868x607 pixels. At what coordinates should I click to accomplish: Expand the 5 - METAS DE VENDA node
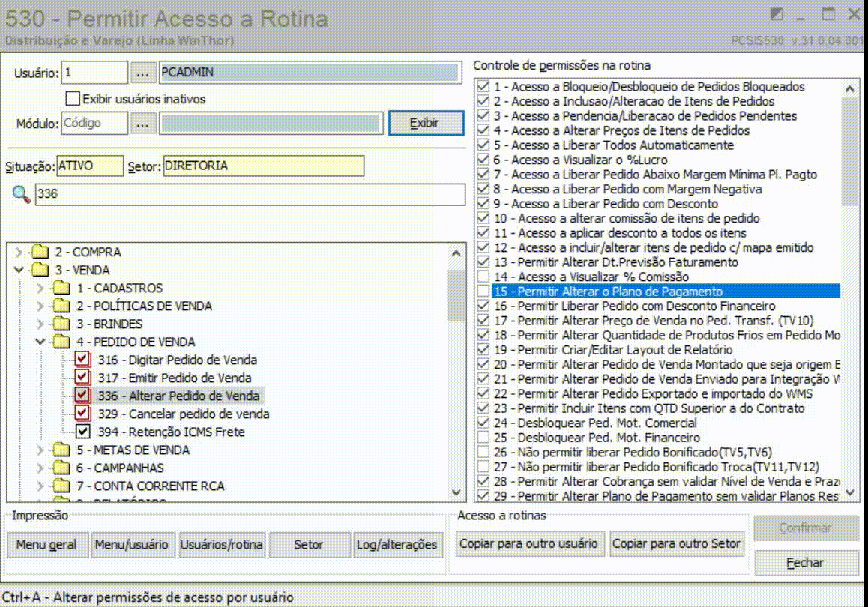(x=40, y=450)
